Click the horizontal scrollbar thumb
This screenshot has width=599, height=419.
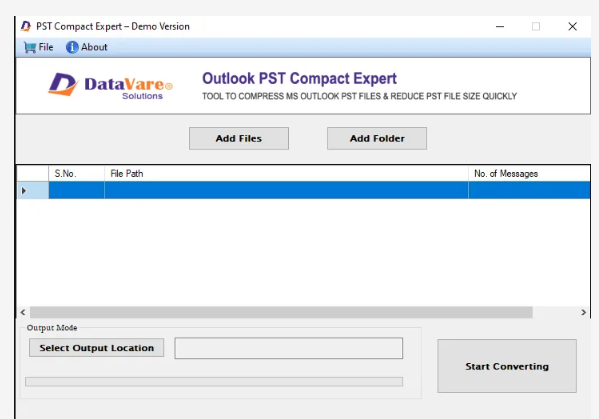coord(281,312)
